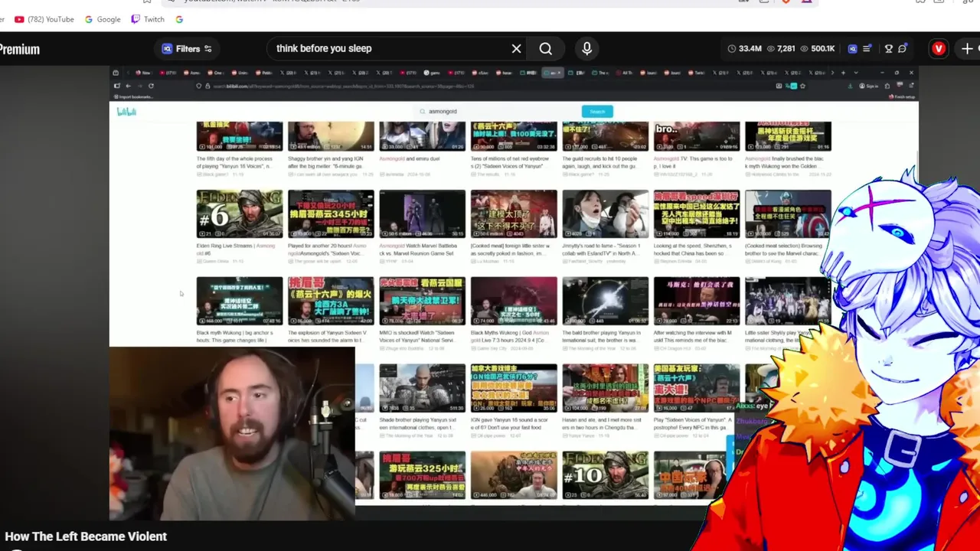Click the bilibili logo in the video
980x551 pixels.
point(126,112)
